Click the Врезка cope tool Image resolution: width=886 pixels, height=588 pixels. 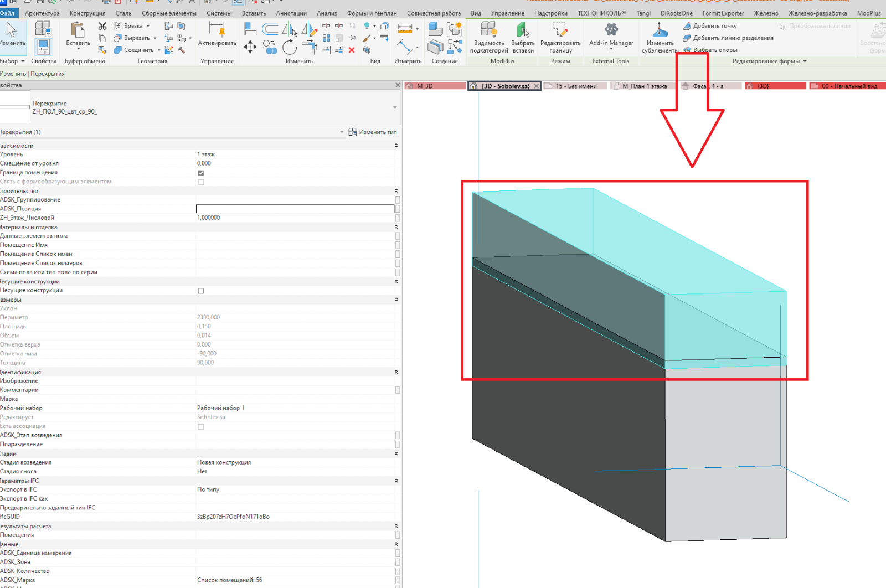pyautogui.click(x=132, y=26)
